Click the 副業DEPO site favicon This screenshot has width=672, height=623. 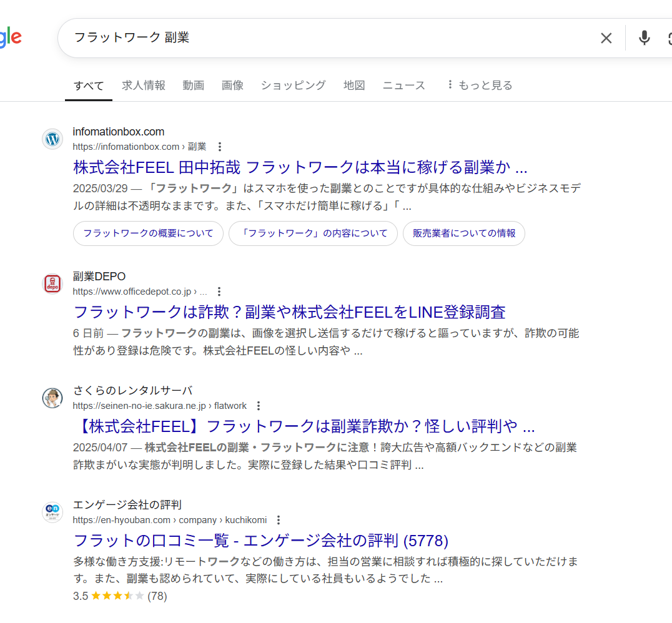52,283
